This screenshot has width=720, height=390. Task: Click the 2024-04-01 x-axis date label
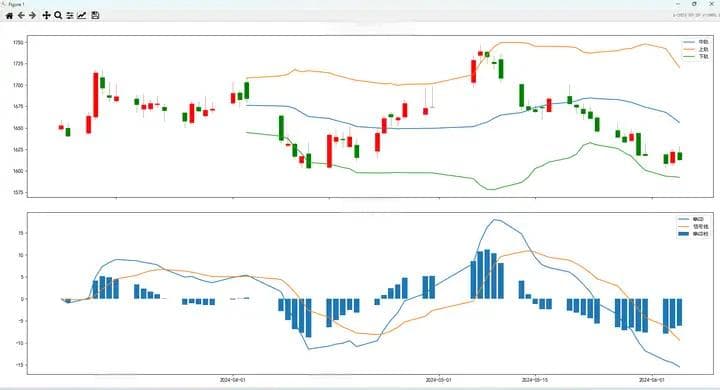(x=233, y=380)
